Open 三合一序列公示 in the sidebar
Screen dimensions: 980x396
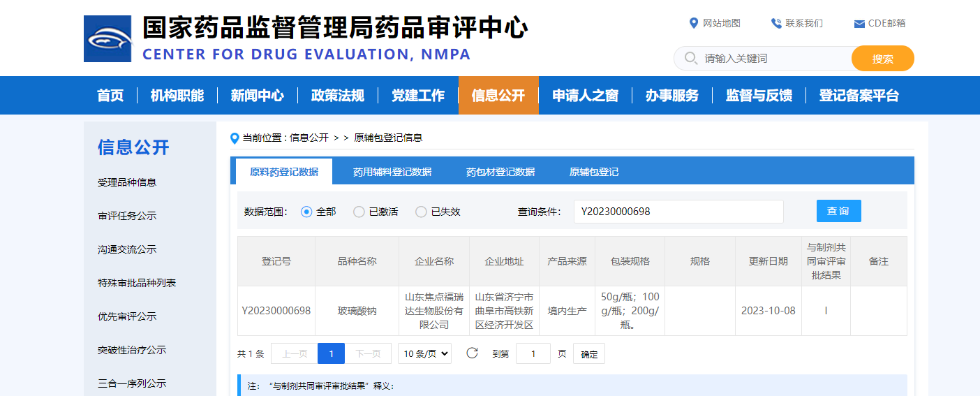click(x=132, y=383)
